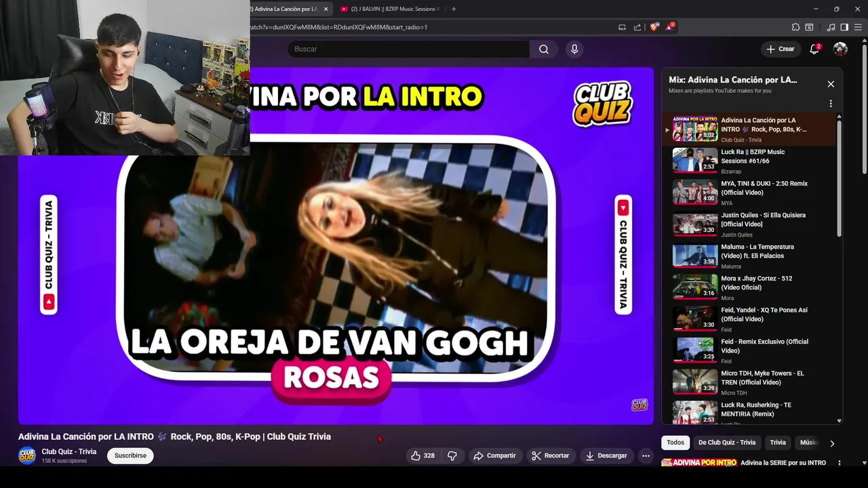868x488 pixels.
Task: Dislike the video with thumbs down
Action: [452, 455]
